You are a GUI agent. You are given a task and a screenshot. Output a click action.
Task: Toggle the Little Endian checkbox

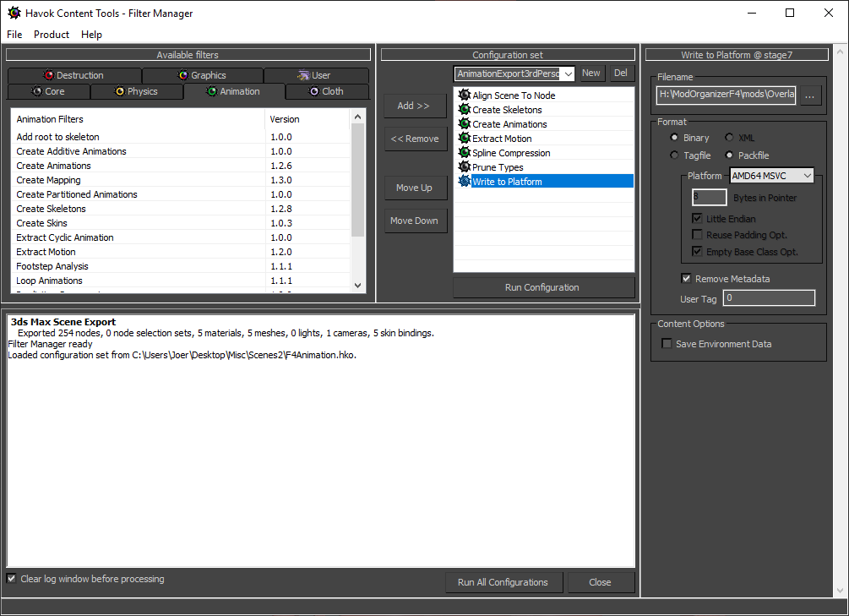698,218
